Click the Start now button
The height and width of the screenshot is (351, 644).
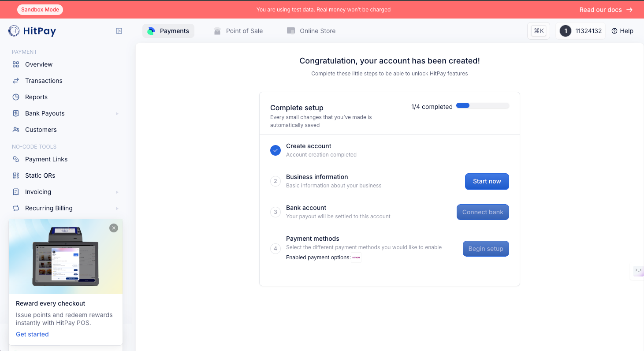tap(487, 181)
